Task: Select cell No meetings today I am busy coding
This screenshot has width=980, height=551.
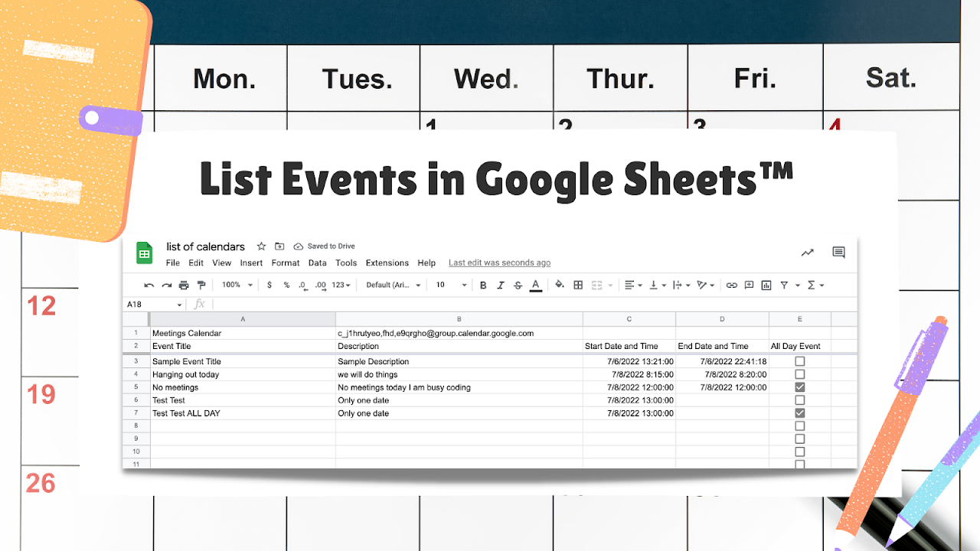Action: click(x=459, y=387)
